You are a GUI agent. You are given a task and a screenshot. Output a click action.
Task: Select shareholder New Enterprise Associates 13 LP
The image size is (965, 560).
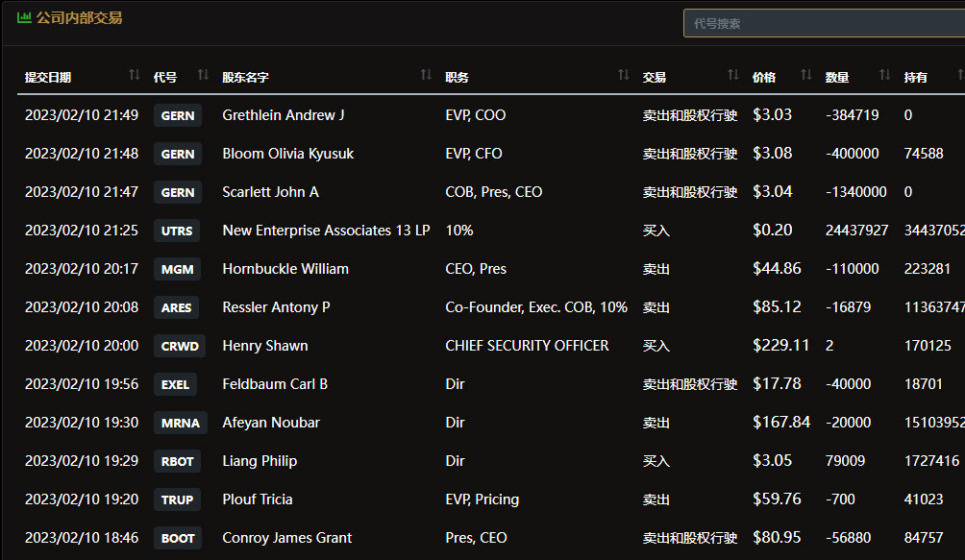click(326, 231)
